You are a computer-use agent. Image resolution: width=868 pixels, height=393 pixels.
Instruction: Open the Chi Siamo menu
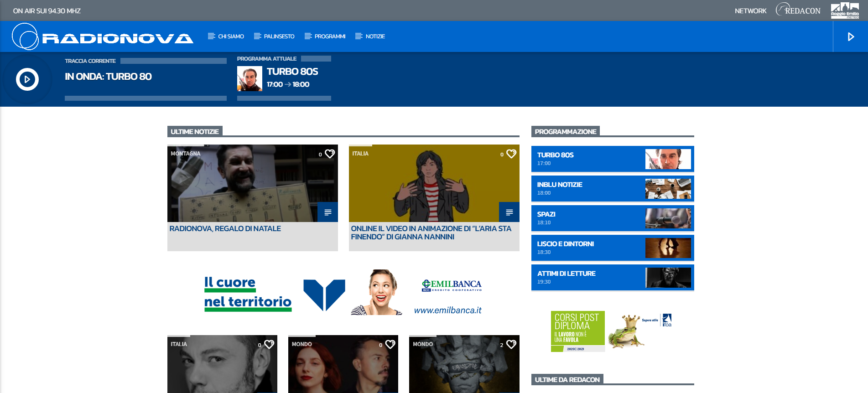click(x=226, y=36)
